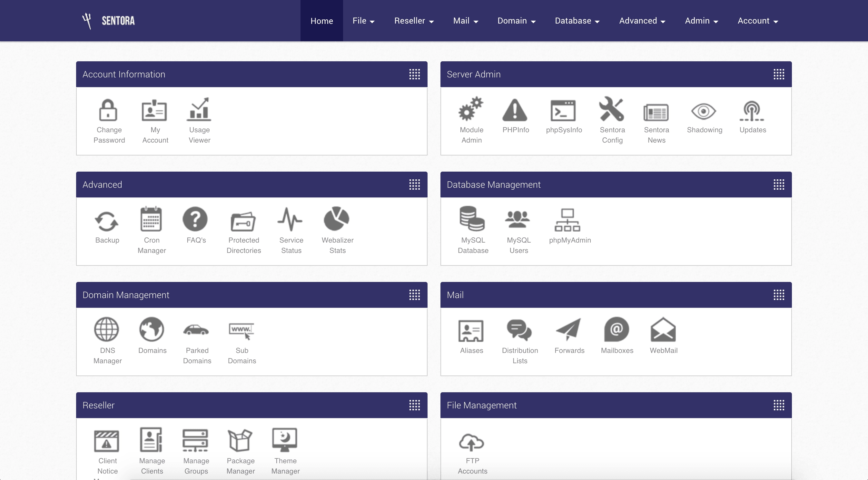Open the FTP Accounts cloud icon
Viewport: 868px width, 480px height.
pyautogui.click(x=471, y=443)
